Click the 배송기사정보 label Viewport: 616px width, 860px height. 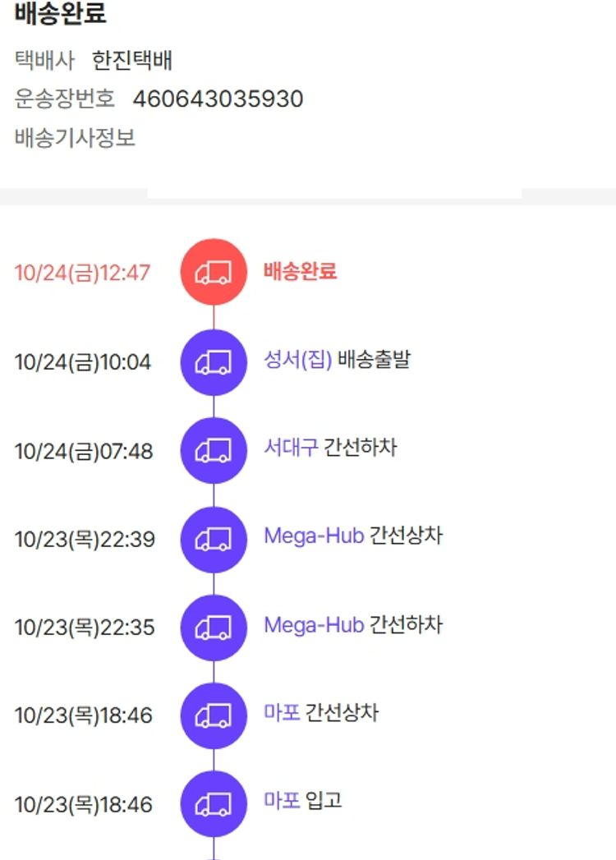75,138
